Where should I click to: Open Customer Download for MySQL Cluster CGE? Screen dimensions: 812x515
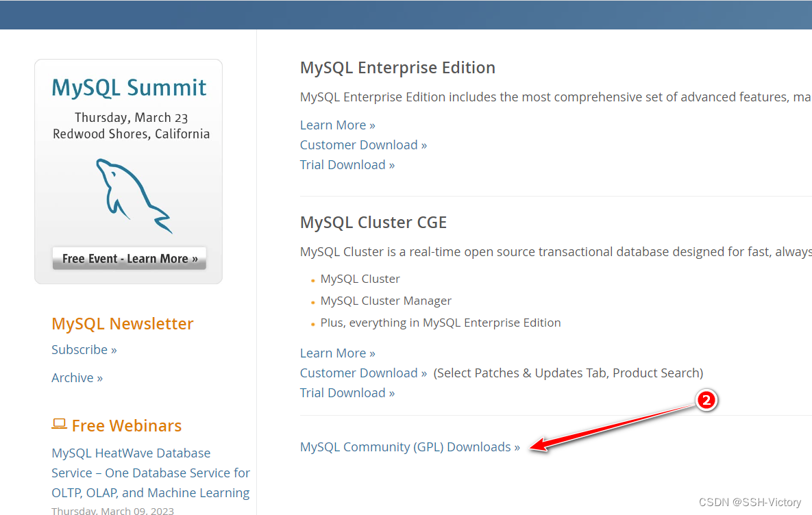(363, 373)
